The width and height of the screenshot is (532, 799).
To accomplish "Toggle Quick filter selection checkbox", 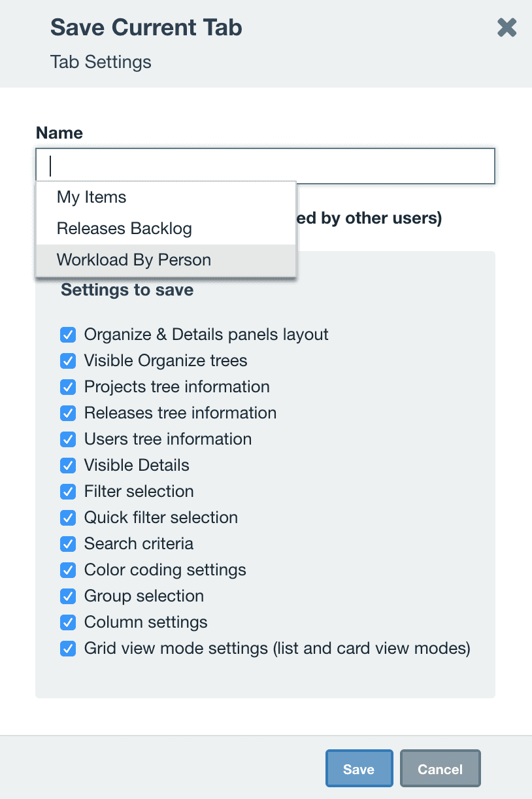I will (68, 517).
